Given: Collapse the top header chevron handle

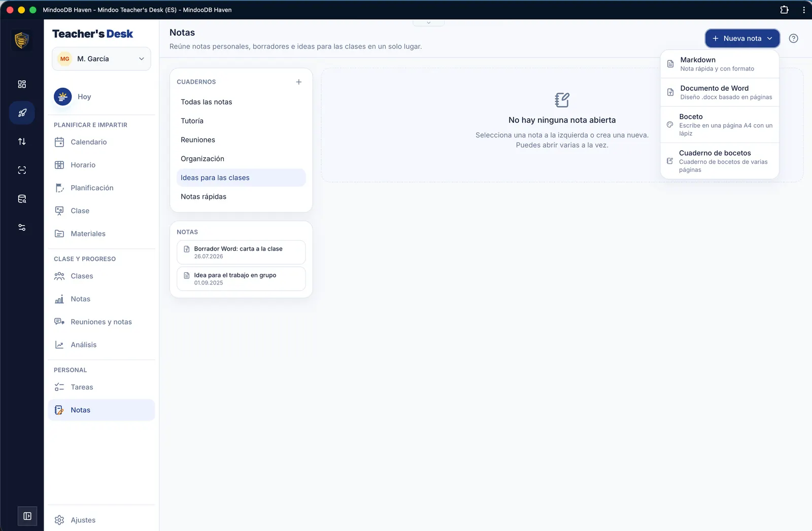Looking at the screenshot, I should [x=429, y=23].
